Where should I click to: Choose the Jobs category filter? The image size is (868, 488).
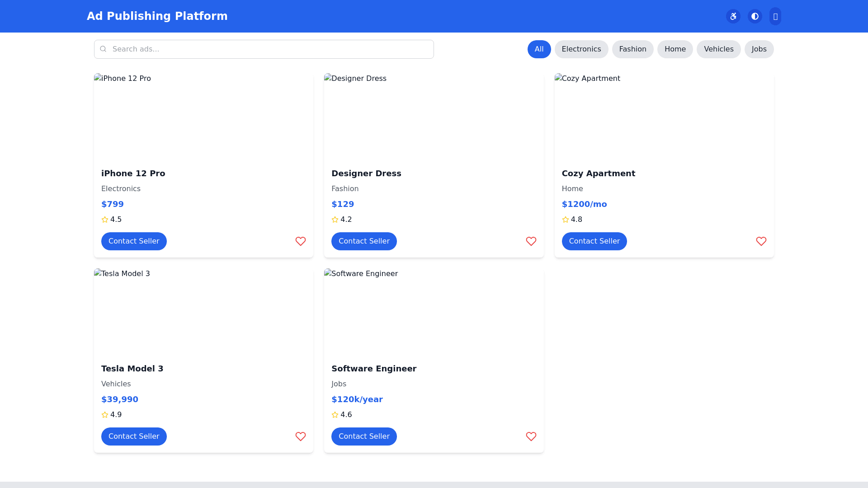759,49
